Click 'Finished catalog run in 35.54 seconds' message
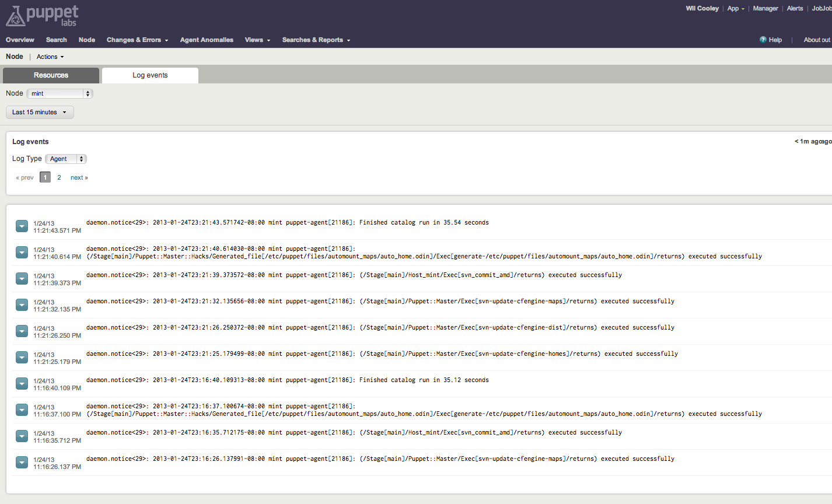The image size is (832, 504). coord(424,222)
